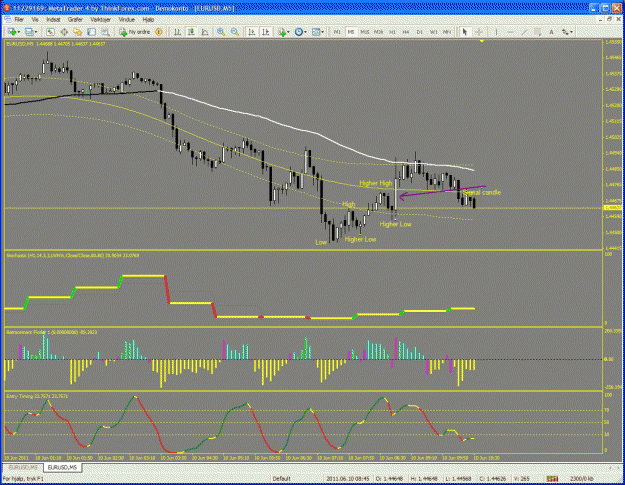Open the Indicators list icon

(283, 32)
